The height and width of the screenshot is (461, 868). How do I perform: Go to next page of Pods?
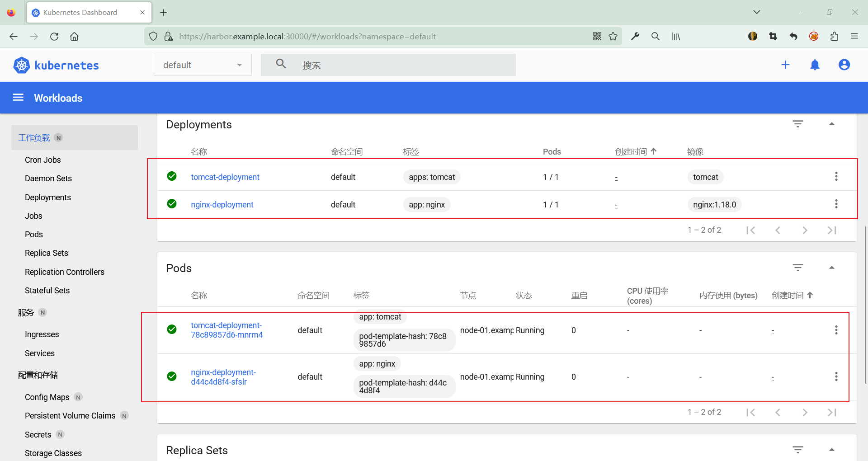point(805,412)
